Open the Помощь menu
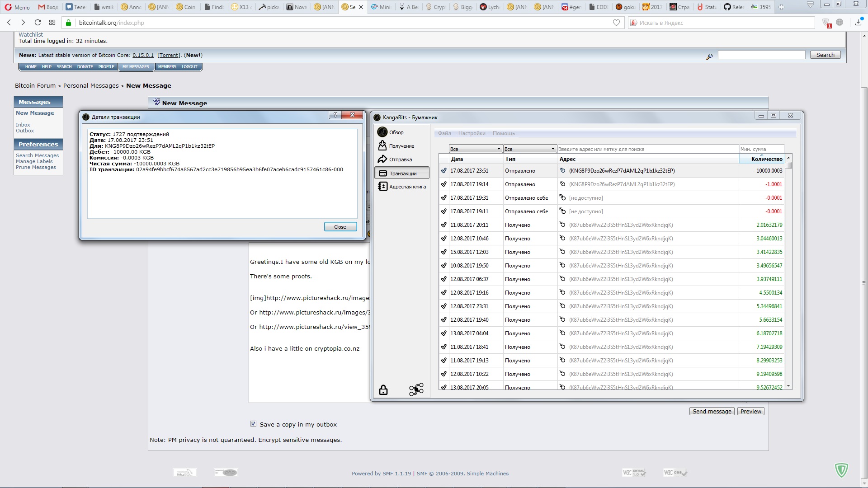The width and height of the screenshot is (868, 488). (x=504, y=133)
